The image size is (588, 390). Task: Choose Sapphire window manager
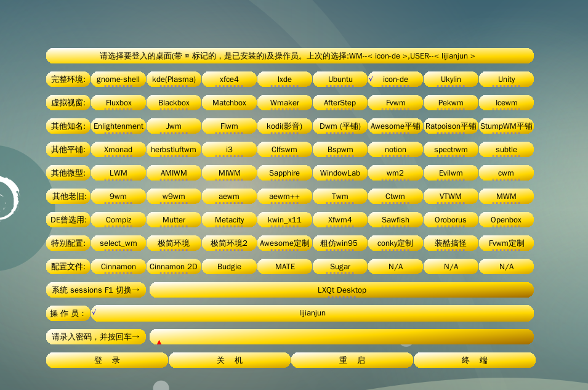(284, 173)
